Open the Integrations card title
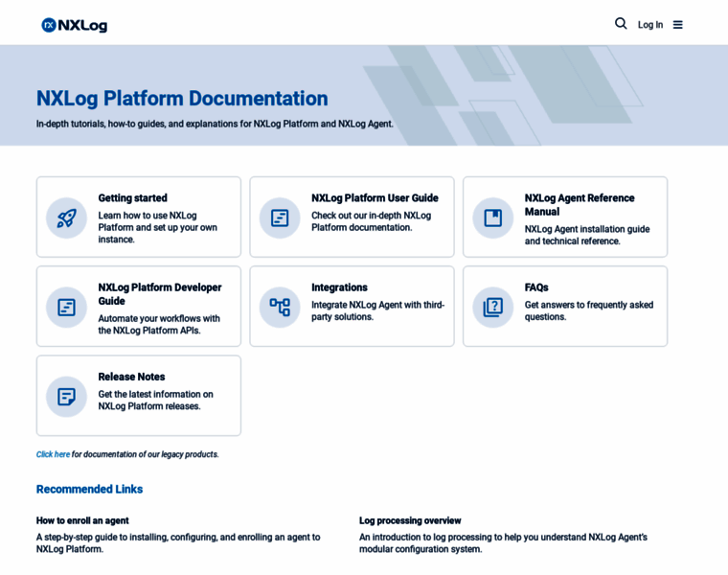This screenshot has height=575, width=728. pyautogui.click(x=339, y=287)
